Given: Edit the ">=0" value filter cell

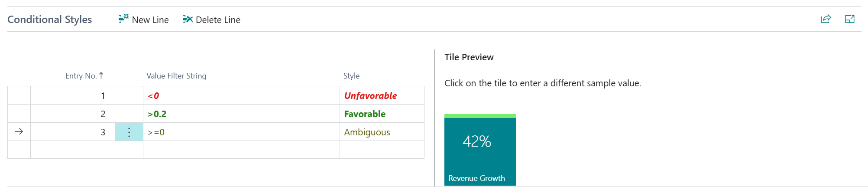Looking at the screenshot, I should pos(241,132).
